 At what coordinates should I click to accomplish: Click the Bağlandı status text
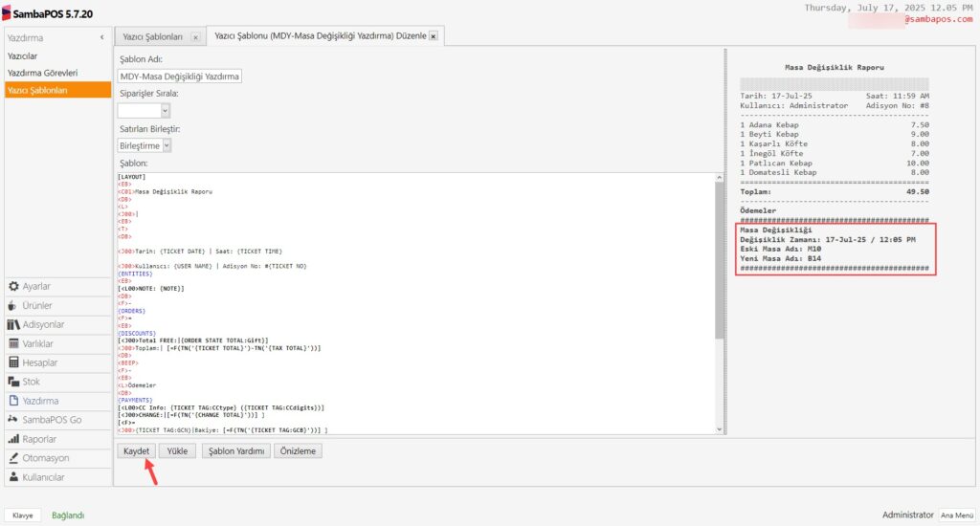coord(68,515)
